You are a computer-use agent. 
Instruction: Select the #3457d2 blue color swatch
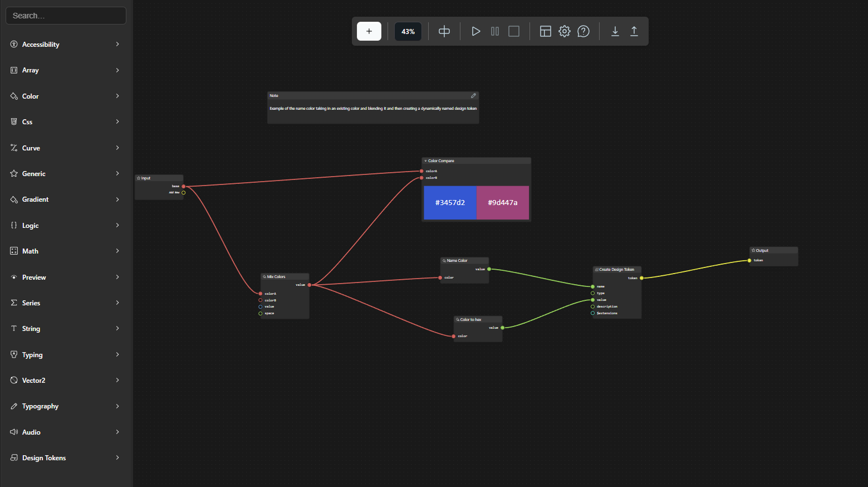click(450, 202)
